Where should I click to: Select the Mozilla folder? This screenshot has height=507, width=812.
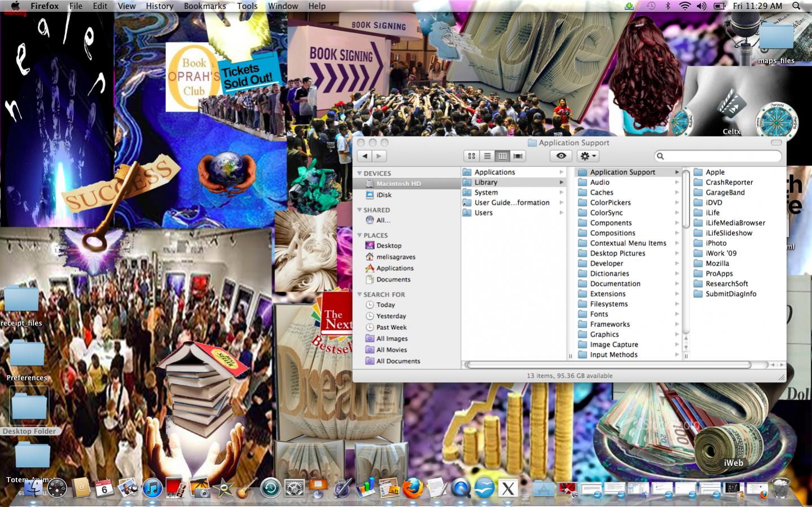[x=717, y=263]
